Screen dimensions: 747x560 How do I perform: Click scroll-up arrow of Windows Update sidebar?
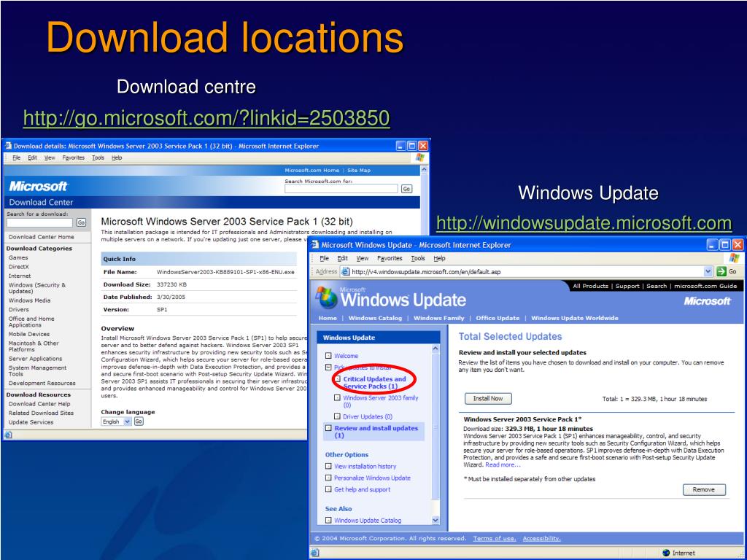436,349
